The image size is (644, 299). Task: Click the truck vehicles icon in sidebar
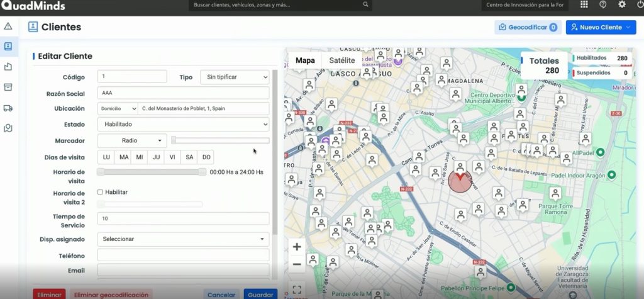tap(8, 108)
